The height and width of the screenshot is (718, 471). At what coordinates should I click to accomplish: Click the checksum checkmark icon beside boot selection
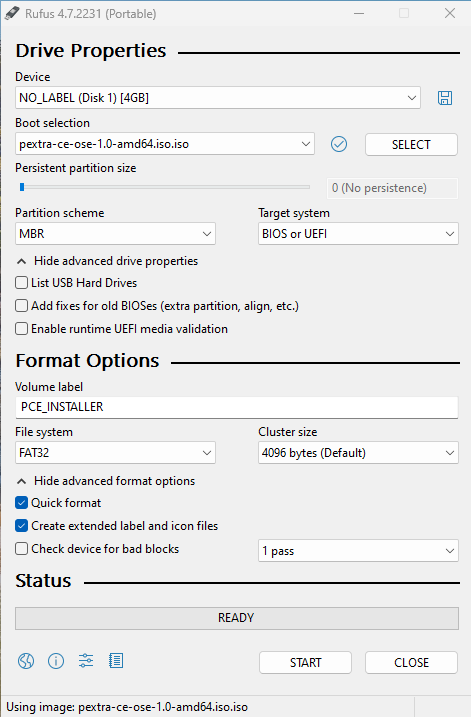pos(339,144)
